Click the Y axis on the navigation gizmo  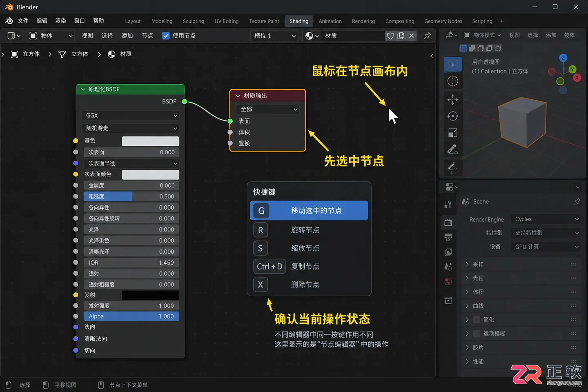572,69
